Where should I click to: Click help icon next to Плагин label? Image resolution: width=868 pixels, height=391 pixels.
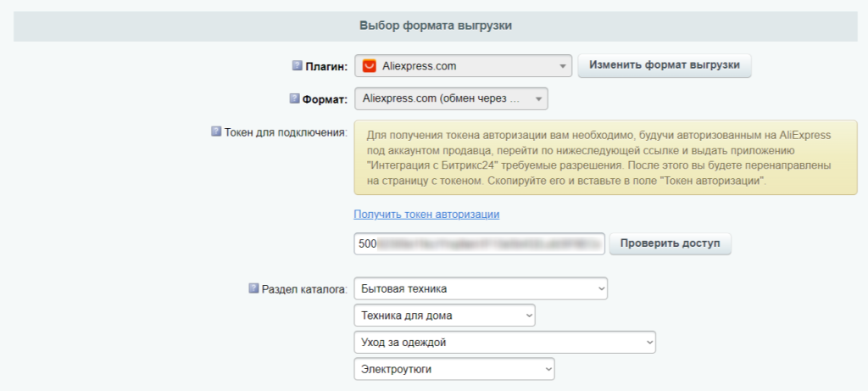[x=297, y=66]
